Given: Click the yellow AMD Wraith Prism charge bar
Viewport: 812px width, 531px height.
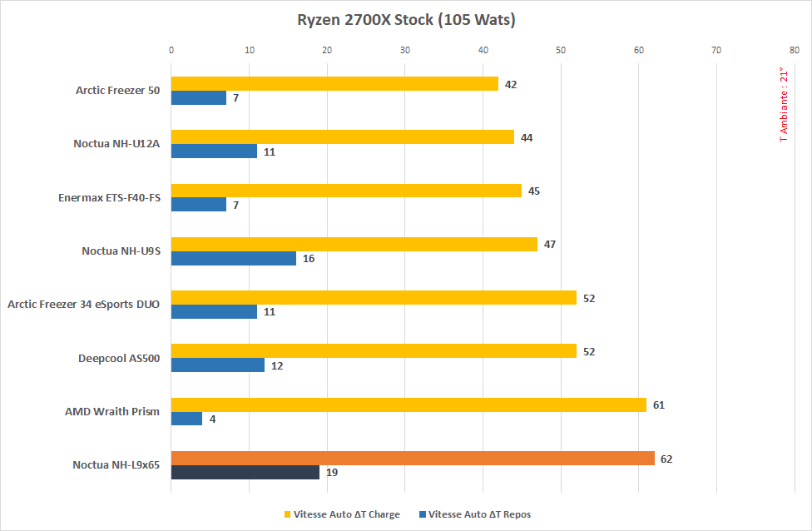Looking at the screenshot, I should point(408,404).
